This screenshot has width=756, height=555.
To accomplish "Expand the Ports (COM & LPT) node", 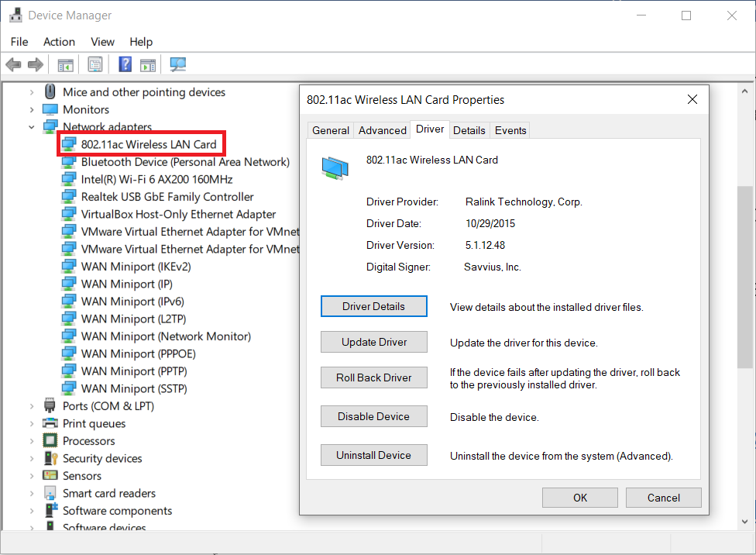I will pos(32,406).
